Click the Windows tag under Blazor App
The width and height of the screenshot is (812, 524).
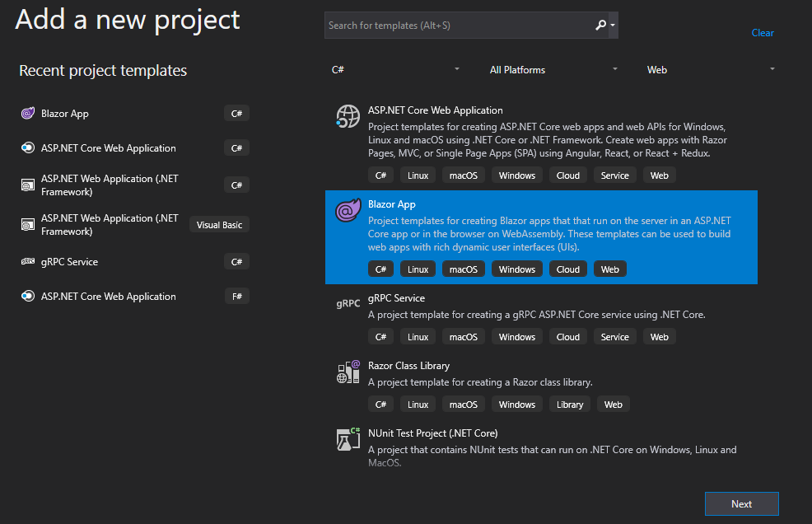517,269
